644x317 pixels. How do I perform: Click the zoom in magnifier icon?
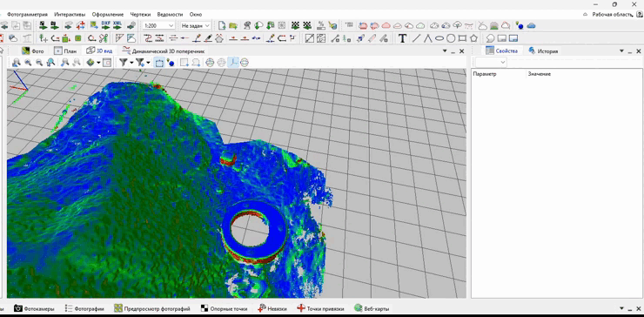point(28,63)
